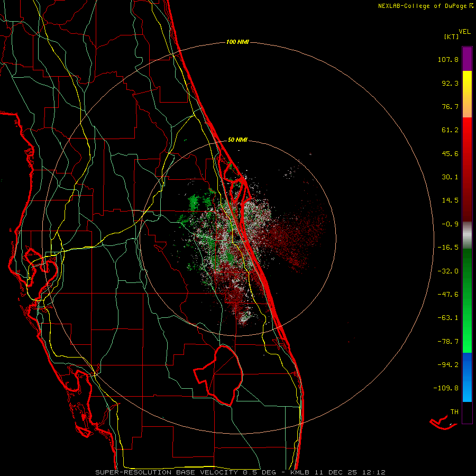The width and height of the screenshot is (476, 476).
Task: Click the 107.8 velocity scale value
Action: click(x=448, y=59)
